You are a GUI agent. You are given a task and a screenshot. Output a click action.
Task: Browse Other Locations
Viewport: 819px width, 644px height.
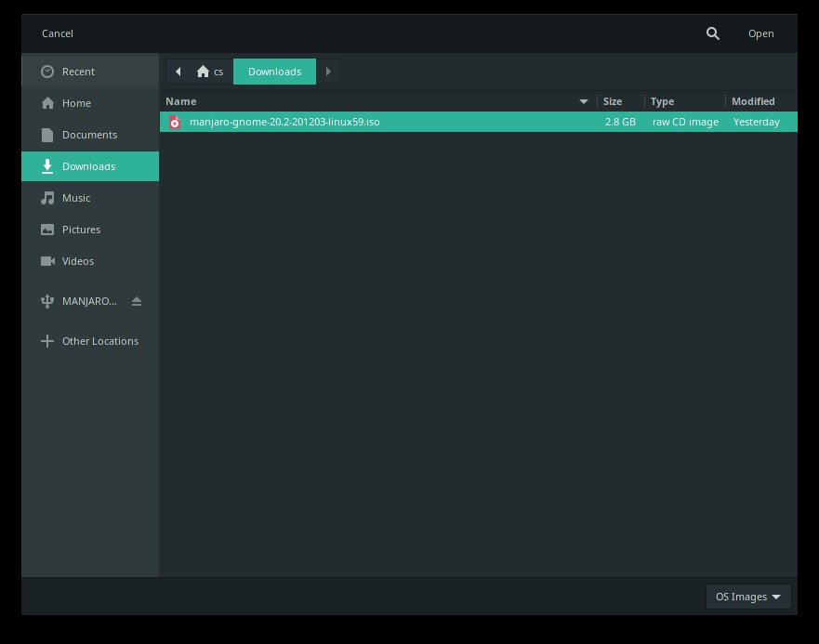(90, 341)
